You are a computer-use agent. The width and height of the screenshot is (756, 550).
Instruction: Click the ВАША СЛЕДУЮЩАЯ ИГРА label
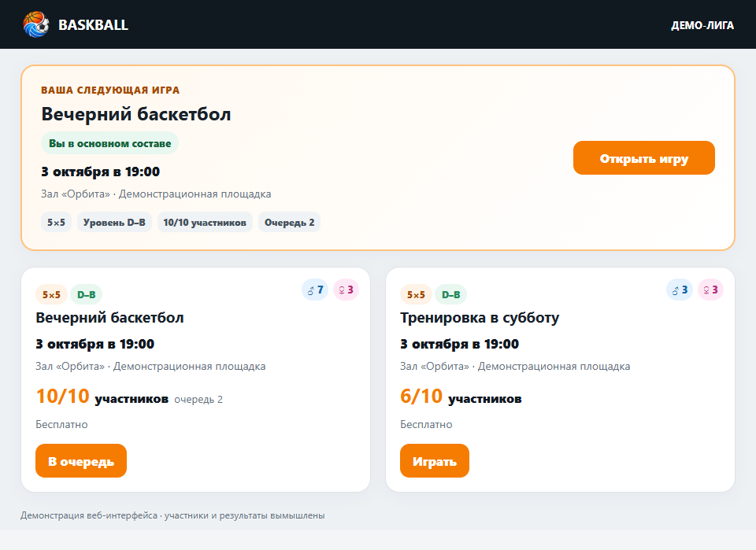(x=110, y=90)
